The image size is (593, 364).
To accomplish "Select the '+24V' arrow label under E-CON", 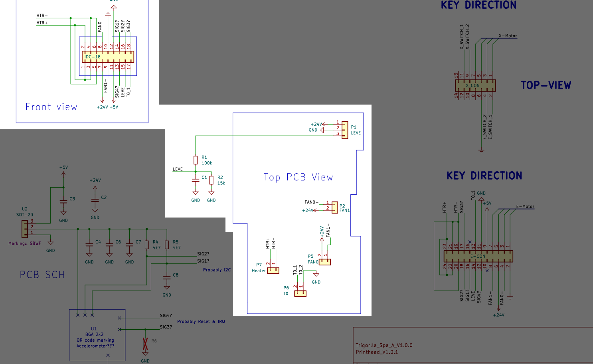I will pos(499,312).
